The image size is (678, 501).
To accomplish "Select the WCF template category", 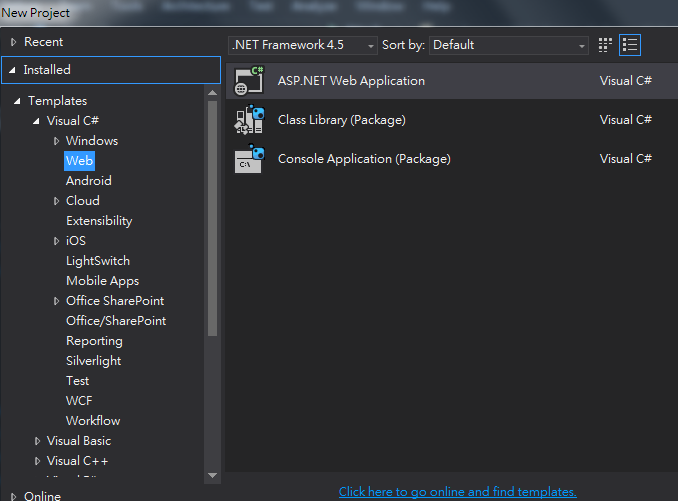I will point(79,401).
